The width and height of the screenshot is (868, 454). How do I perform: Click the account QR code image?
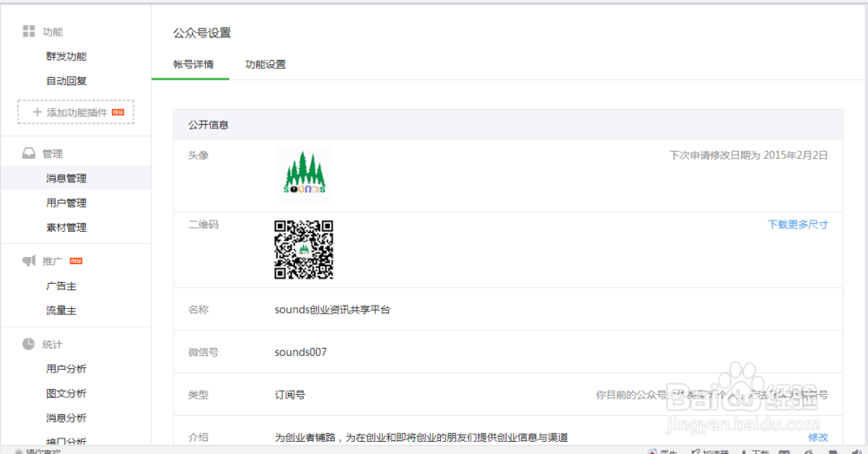point(304,250)
